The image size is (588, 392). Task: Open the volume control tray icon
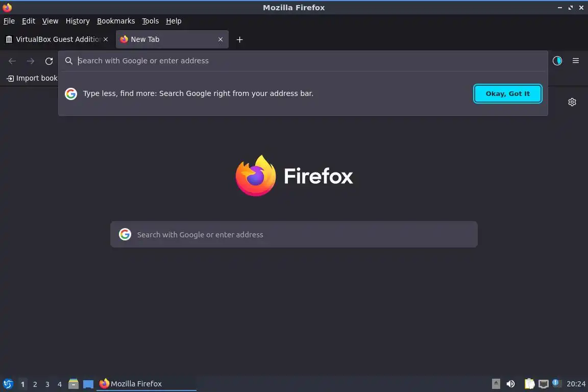click(x=510, y=384)
